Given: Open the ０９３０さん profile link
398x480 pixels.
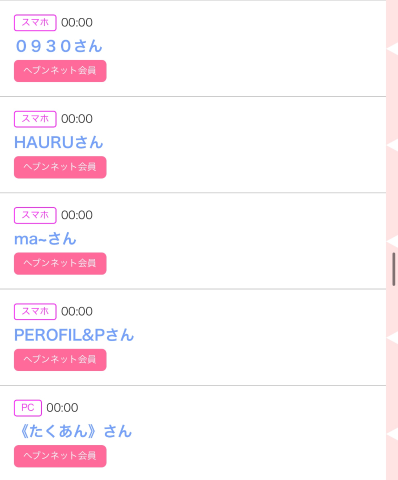Looking at the screenshot, I should (x=59, y=46).
